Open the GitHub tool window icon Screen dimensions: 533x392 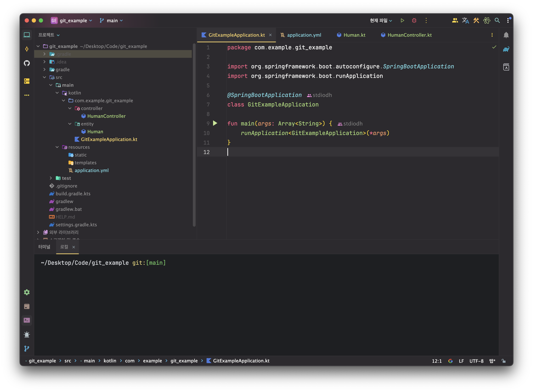tap(27, 63)
